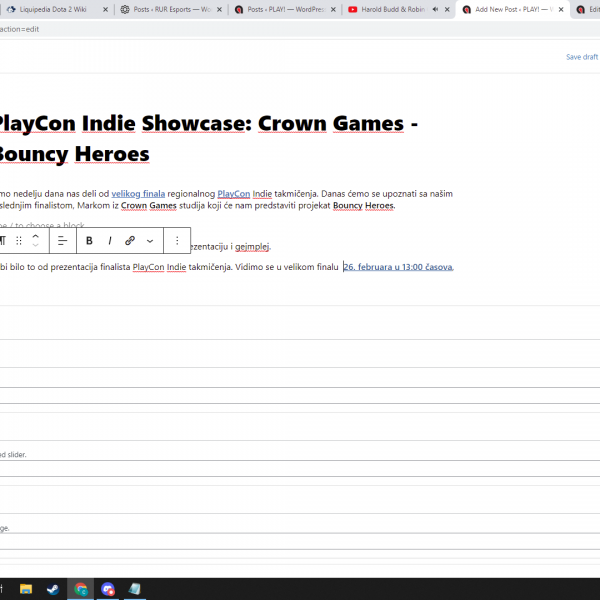Close Liquipedia Dota 2 Wiki tab

click(x=106, y=10)
